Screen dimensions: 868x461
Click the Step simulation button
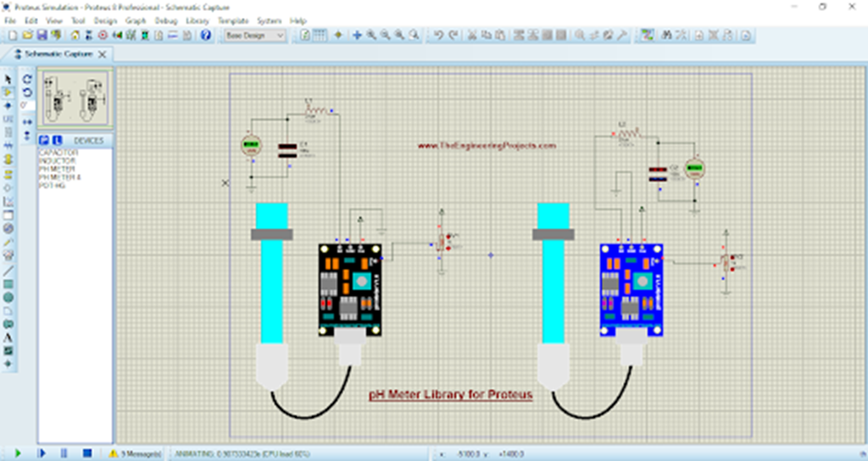coord(41,454)
